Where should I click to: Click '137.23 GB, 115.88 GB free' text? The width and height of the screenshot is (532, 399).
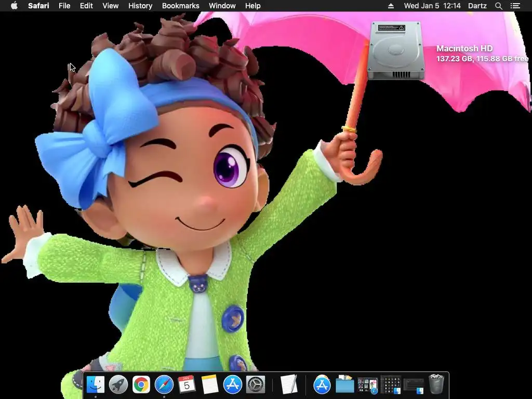[482, 59]
